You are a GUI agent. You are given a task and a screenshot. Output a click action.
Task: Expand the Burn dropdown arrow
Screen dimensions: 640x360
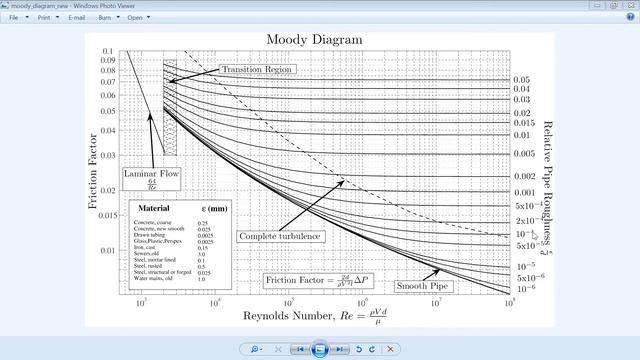pyautogui.click(x=118, y=18)
